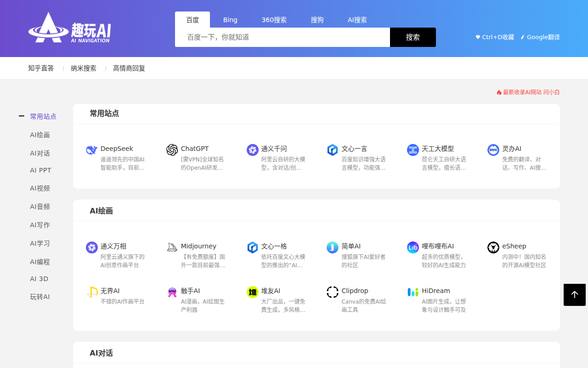This screenshot has width=588, height=368.
Task: Switch to the 百度 search tab
Action: click(192, 20)
